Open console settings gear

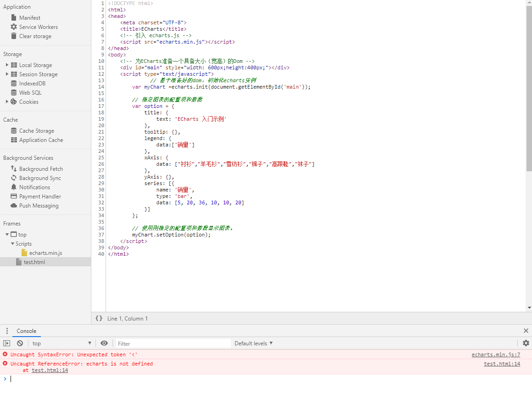coord(526,343)
